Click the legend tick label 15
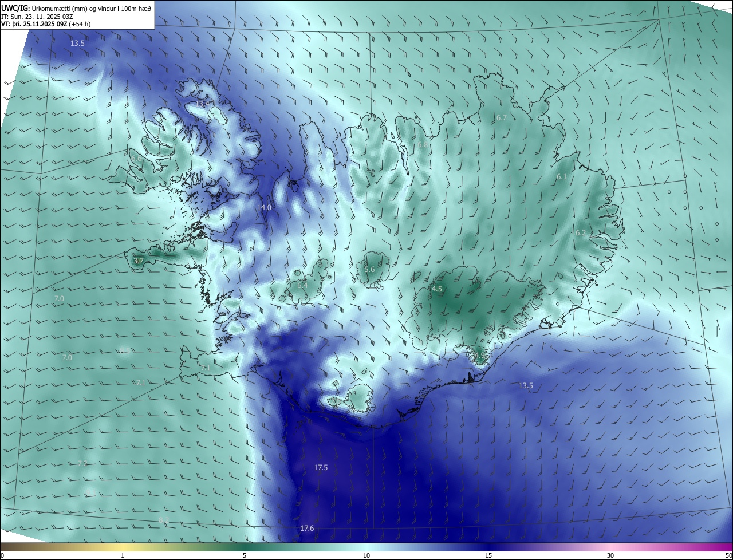Image resolution: width=733 pixels, height=560 pixels. [488, 555]
